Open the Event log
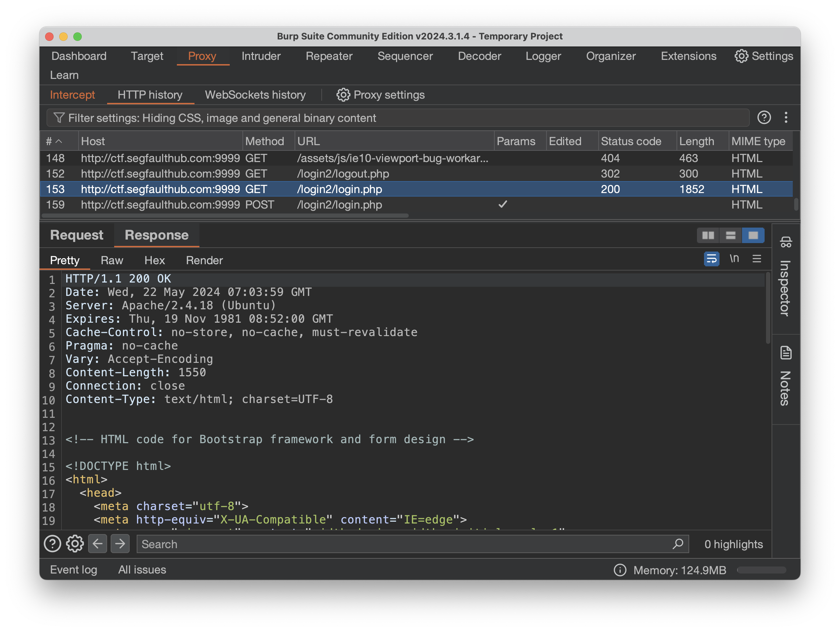840x632 pixels. click(74, 570)
